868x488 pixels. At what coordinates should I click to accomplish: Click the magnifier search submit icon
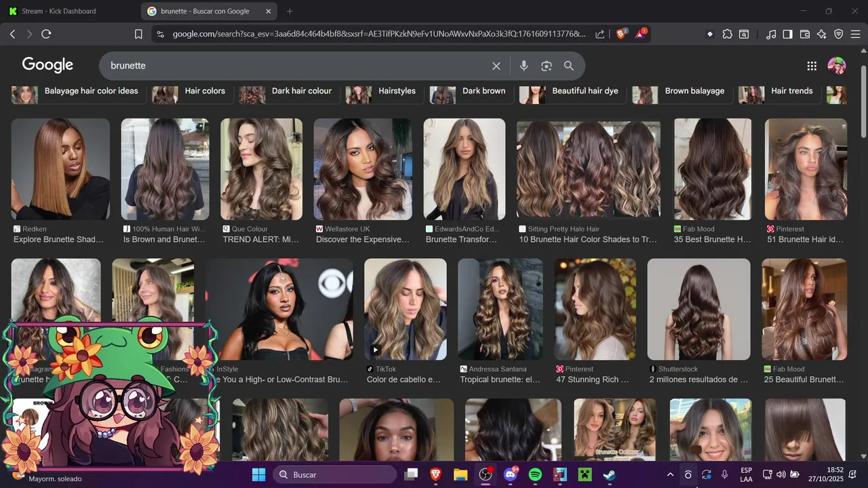pyautogui.click(x=569, y=66)
